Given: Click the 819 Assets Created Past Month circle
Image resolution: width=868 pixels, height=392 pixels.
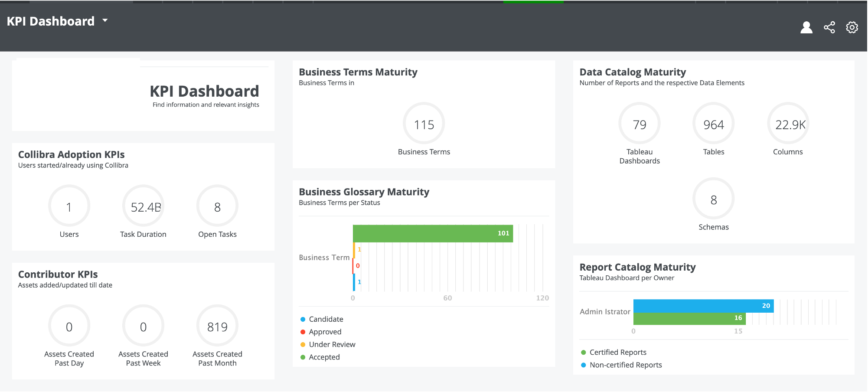Looking at the screenshot, I should pyautogui.click(x=217, y=326).
